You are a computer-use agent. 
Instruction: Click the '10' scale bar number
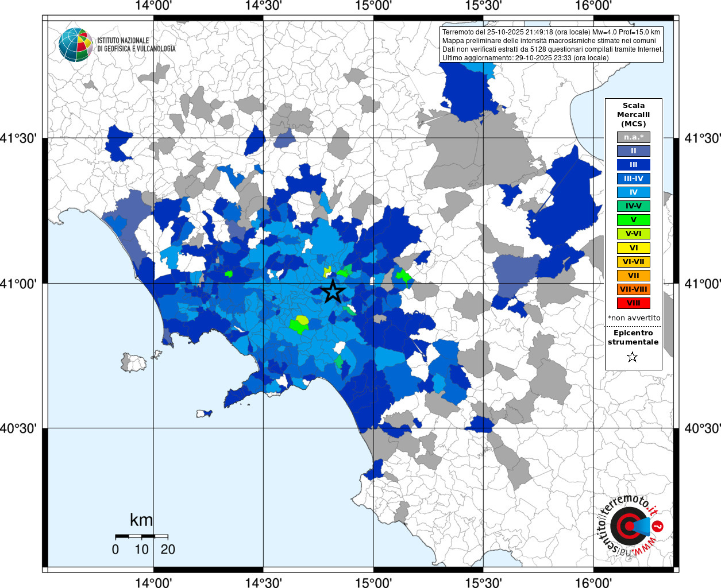coord(141,550)
